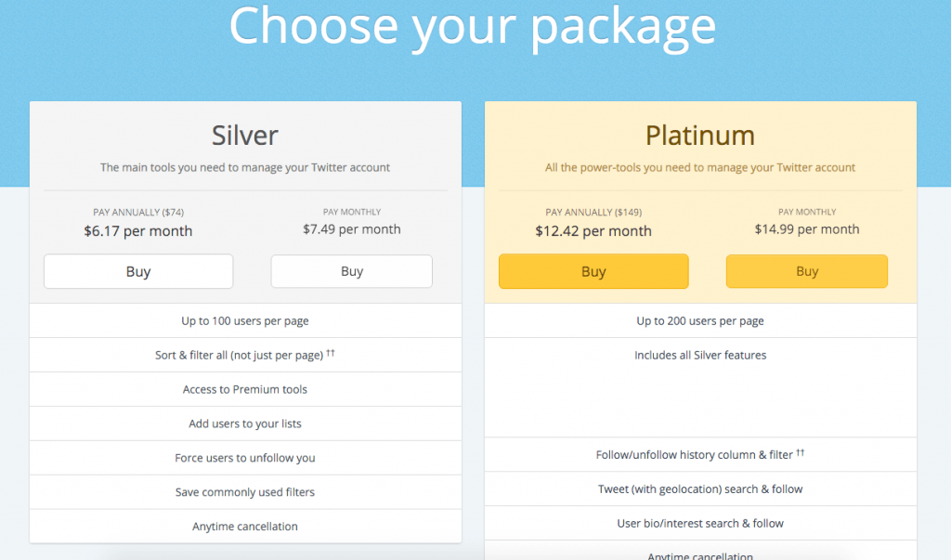This screenshot has height=560, width=951.
Task: Select the Silver package heading
Action: click(x=245, y=136)
